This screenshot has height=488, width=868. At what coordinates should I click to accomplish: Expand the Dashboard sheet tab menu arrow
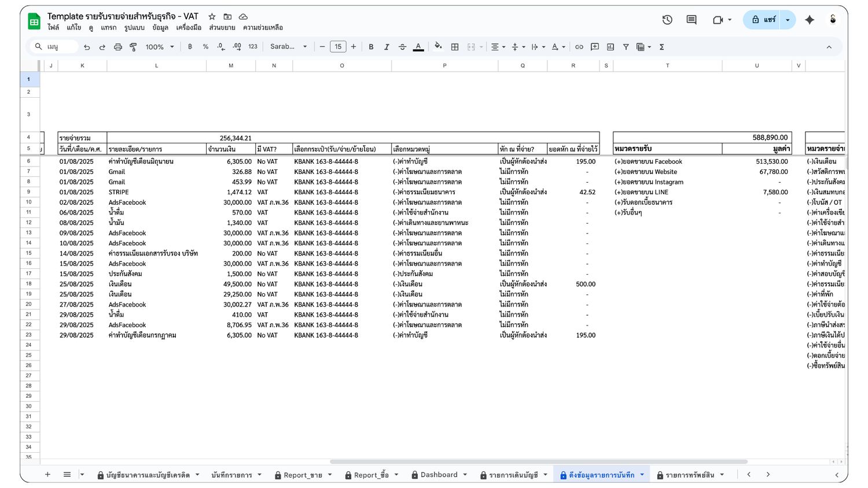coord(465,475)
